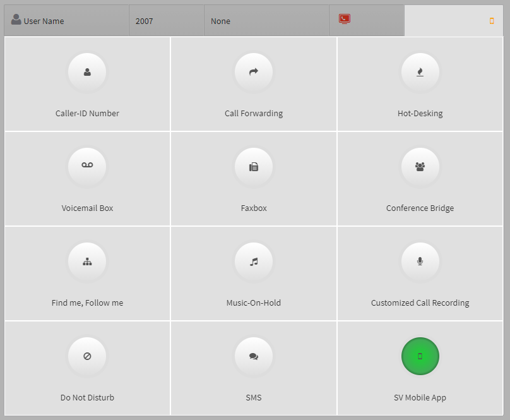Click the User Name header cell

click(x=41, y=21)
